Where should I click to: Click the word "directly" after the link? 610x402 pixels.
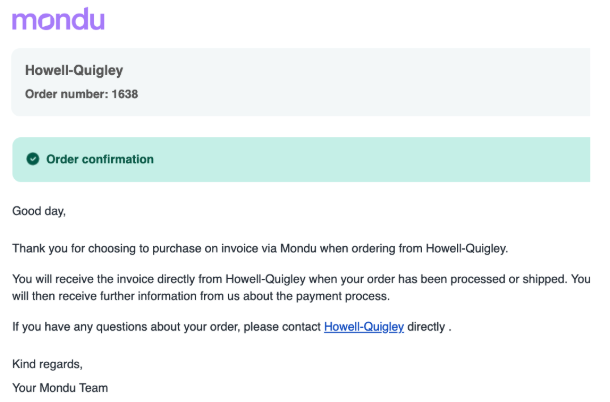(x=426, y=327)
